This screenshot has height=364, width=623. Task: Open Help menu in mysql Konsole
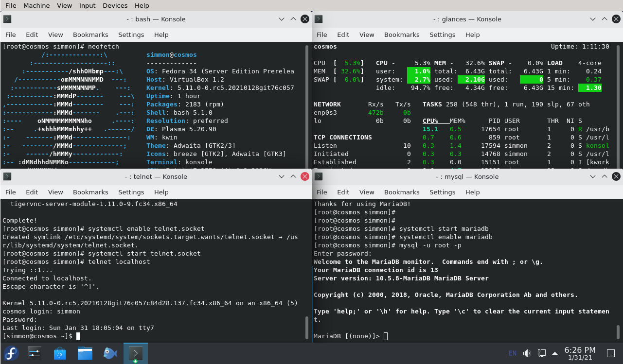[x=472, y=192]
